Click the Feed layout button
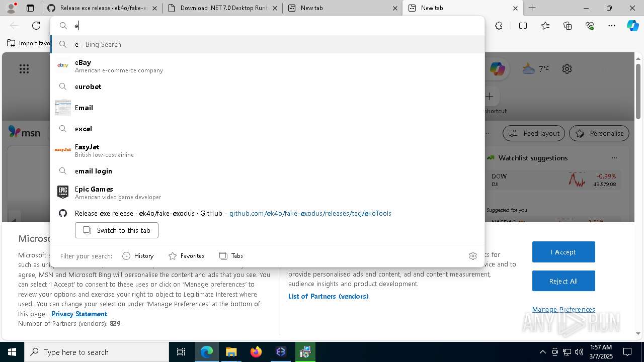The width and height of the screenshot is (644, 362). [x=534, y=133]
